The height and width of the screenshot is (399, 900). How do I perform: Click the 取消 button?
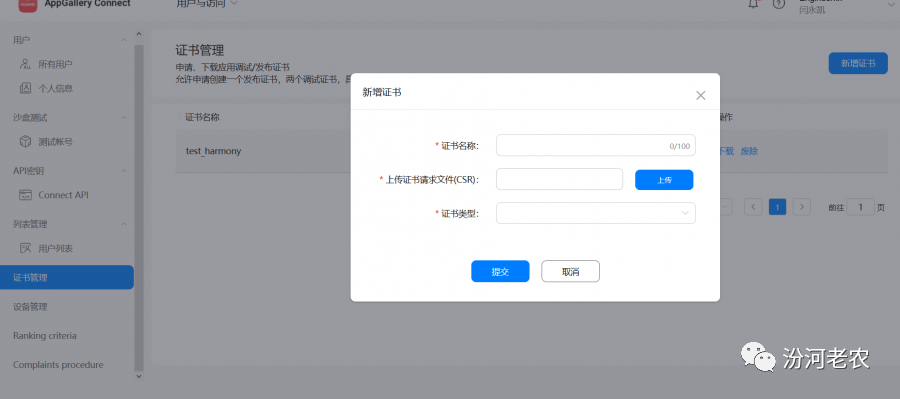click(x=570, y=272)
